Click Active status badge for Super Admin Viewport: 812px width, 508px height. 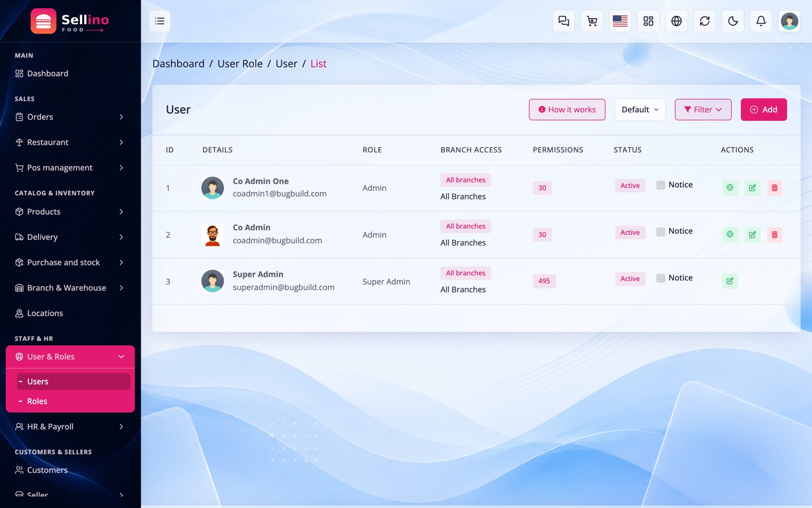click(630, 279)
